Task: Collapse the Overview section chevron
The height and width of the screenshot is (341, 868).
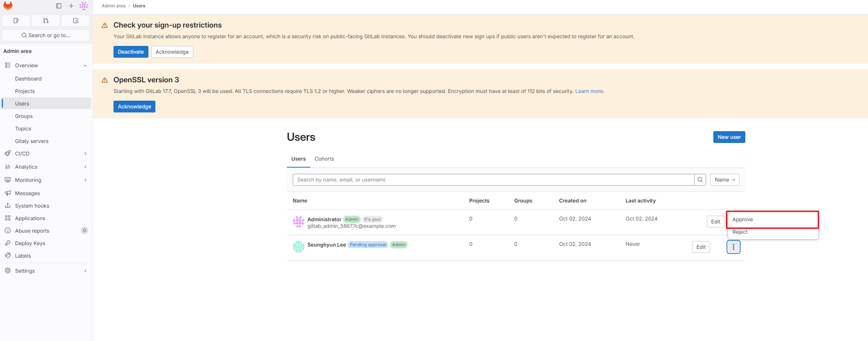Action: (x=85, y=65)
